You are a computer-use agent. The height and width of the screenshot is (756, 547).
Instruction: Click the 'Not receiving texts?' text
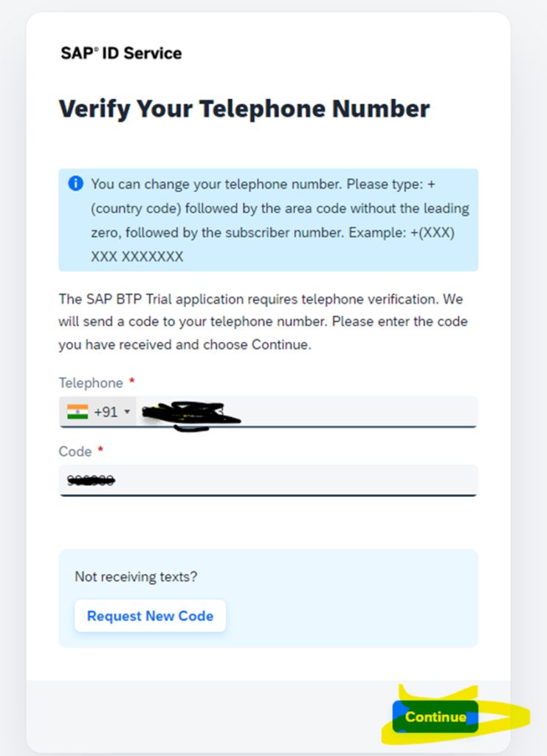click(136, 577)
